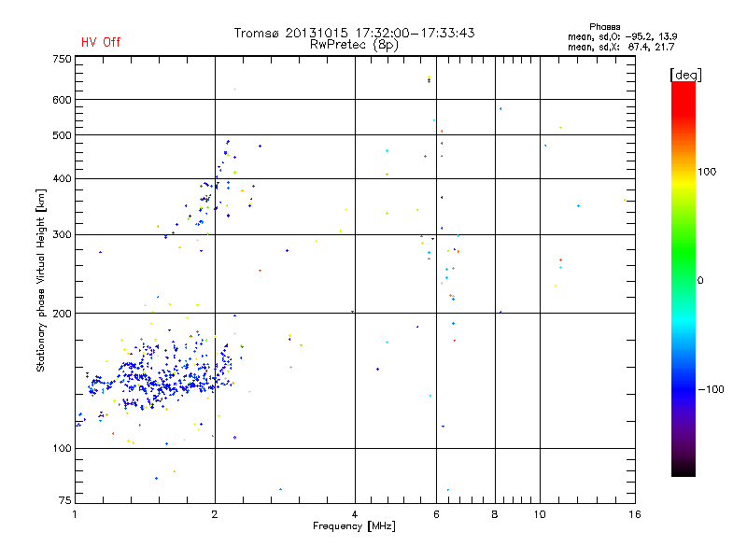Click the y-axis label "750"
This screenshot has height=560, width=747.
pos(62,59)
